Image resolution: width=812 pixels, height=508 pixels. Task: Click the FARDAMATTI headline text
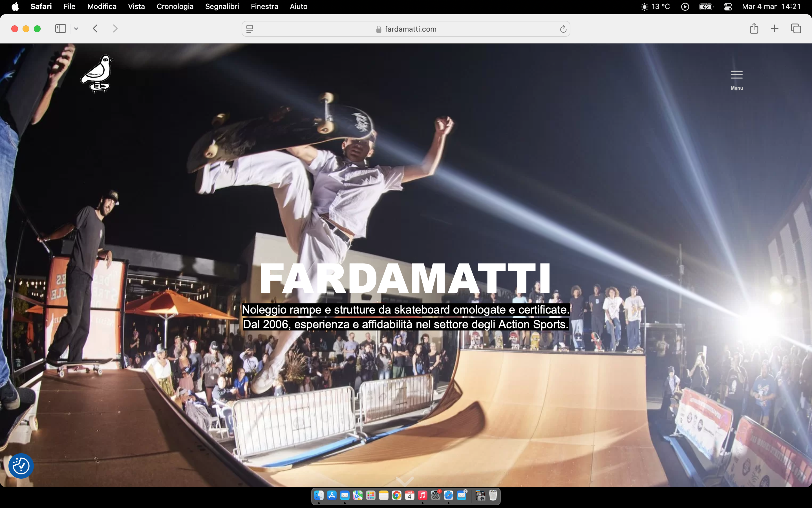pyautogui.click(x=405, y=279)
